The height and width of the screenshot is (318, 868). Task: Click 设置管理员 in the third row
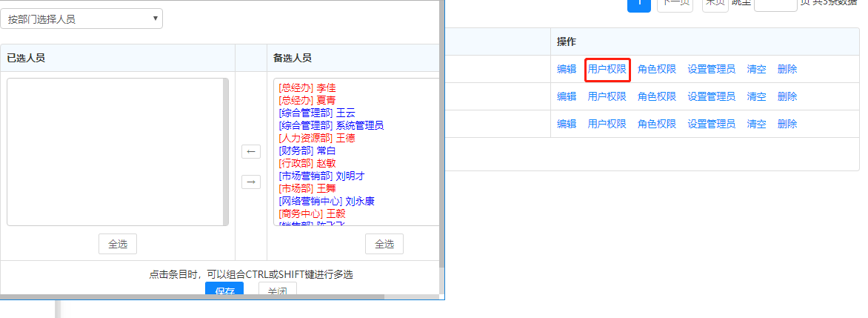click(x=711, y=124)
